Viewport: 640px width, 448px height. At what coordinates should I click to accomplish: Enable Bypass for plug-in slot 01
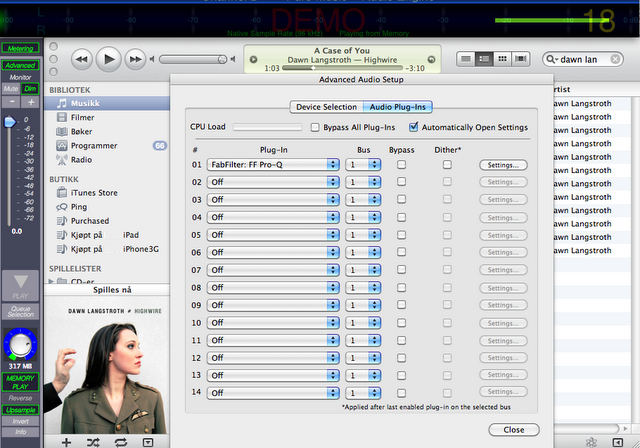[402, 164]
